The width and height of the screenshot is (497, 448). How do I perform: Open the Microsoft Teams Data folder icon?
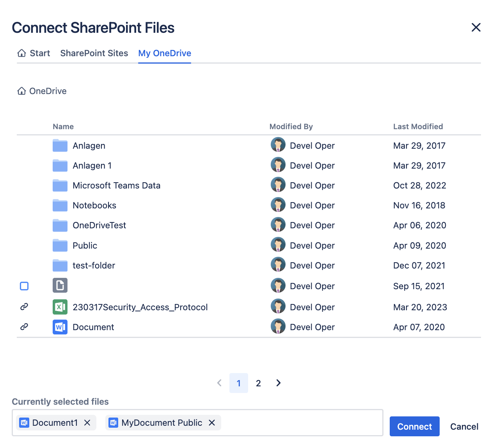click(x=60, y=185)
